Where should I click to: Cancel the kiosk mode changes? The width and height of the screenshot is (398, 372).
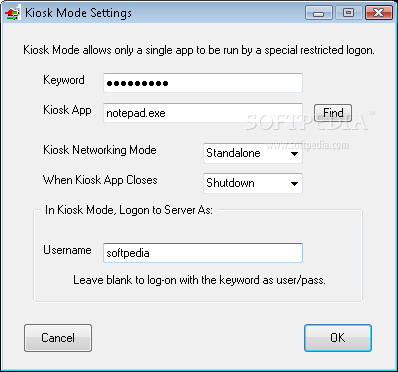pyautogui.click(x=58, y=338)
